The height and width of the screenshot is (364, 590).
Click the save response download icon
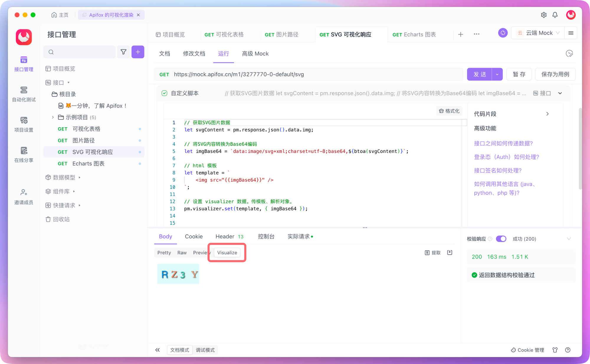(x=450, y=253)
